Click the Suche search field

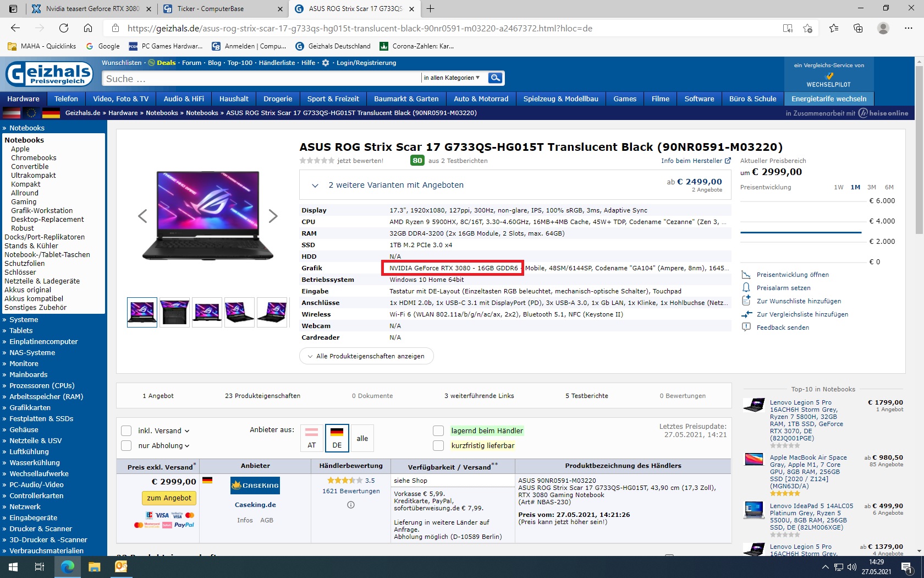pos(261,78)
